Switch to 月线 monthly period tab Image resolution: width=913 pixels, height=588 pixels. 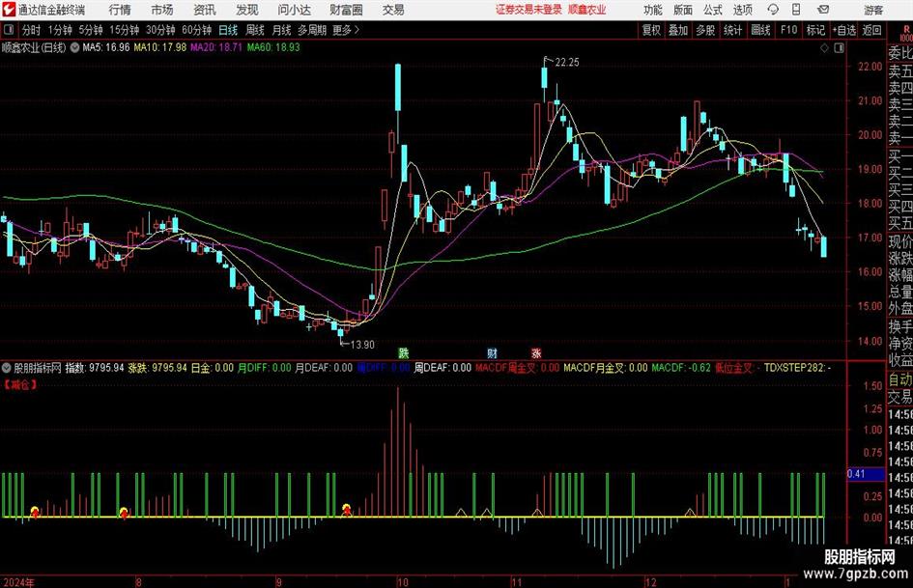[282, 30]
